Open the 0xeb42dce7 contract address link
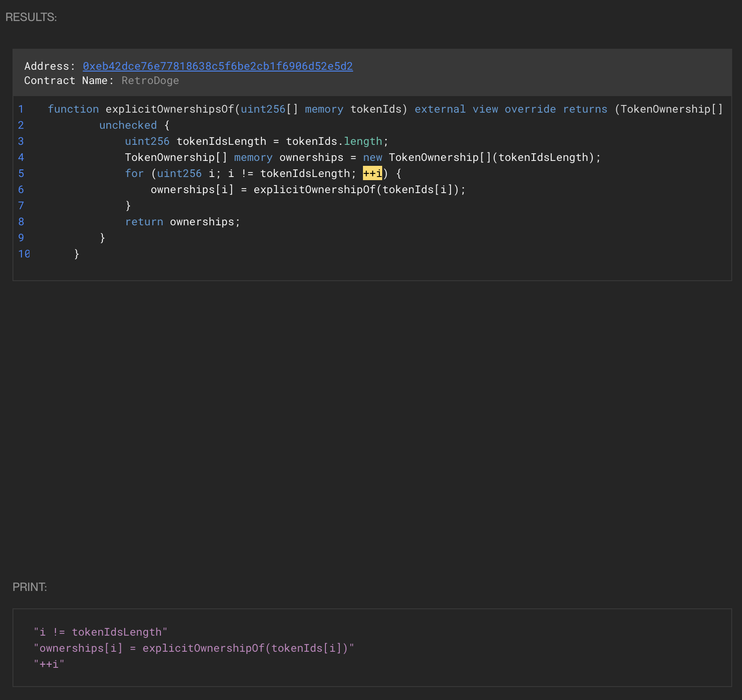The image size is (742, 700). (218, 66)
